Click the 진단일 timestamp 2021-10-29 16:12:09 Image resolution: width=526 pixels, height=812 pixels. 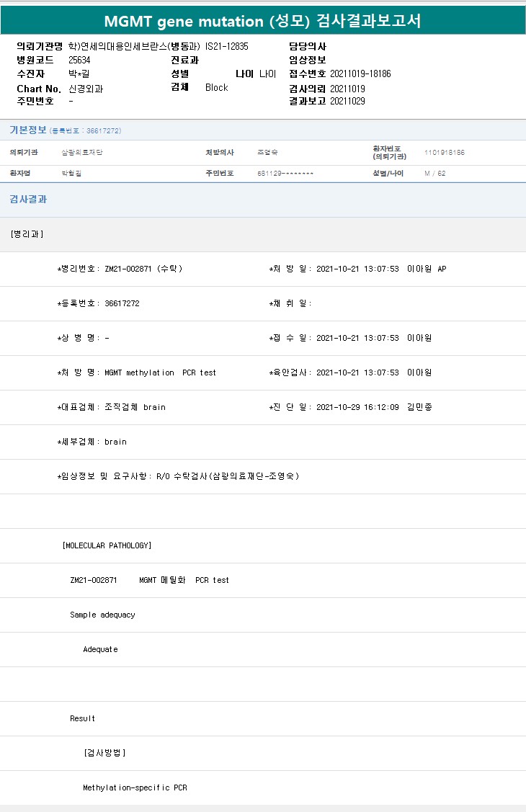357,407
